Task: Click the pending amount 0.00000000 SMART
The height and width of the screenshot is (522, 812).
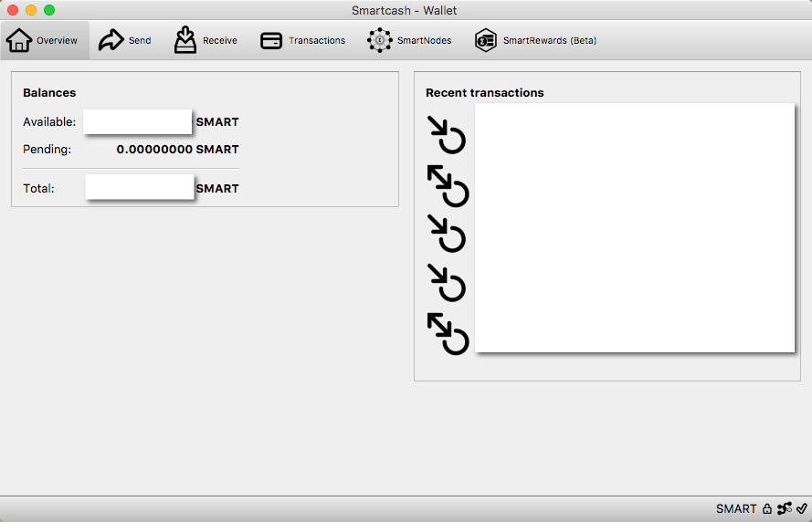Action: pos(177,150)
